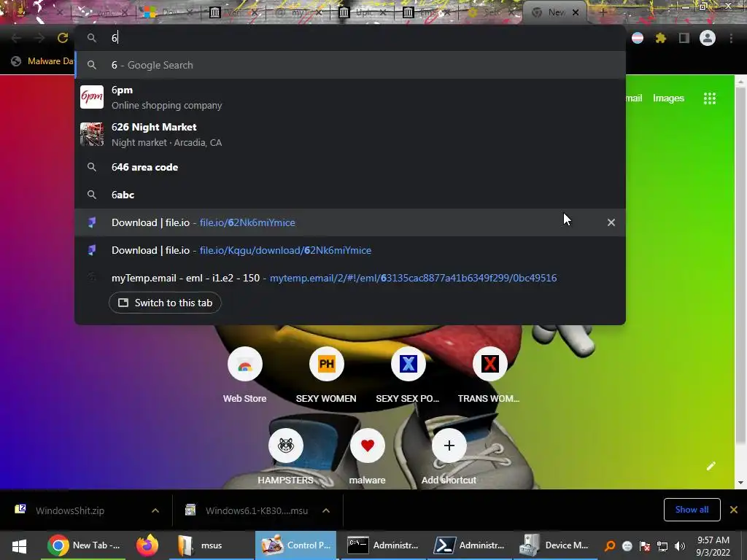
Task: Open the taskbar clock showing 9:57 AM
Action: coord(713,546)
